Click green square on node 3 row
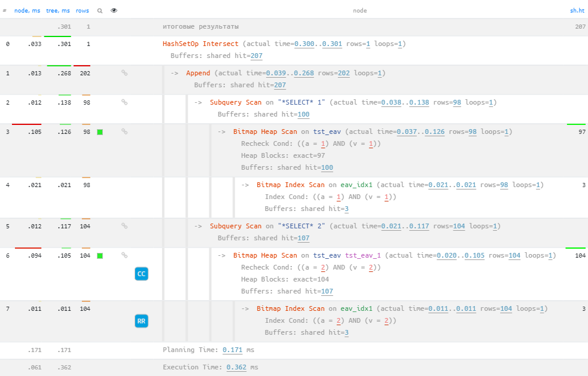The height and width of the screenshot is (376, 588). 100,132
